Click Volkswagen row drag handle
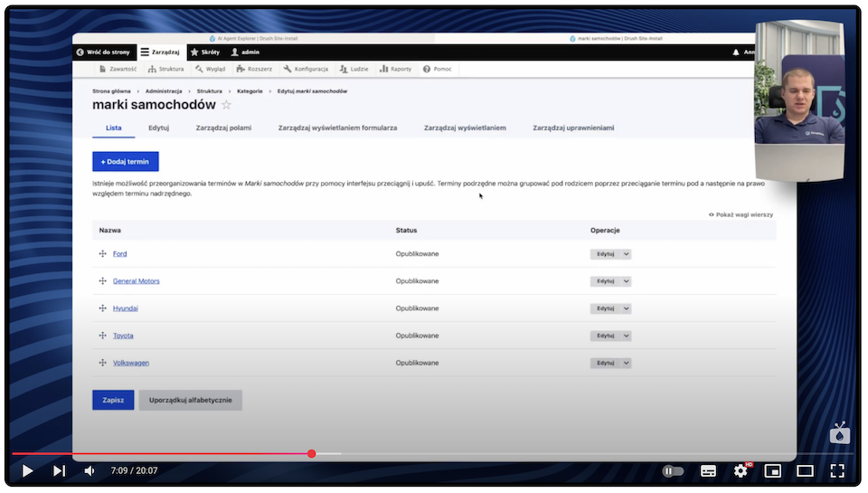The width and height of the screenshot is (868, 493). pyautogui.click(x=102, y=363)
